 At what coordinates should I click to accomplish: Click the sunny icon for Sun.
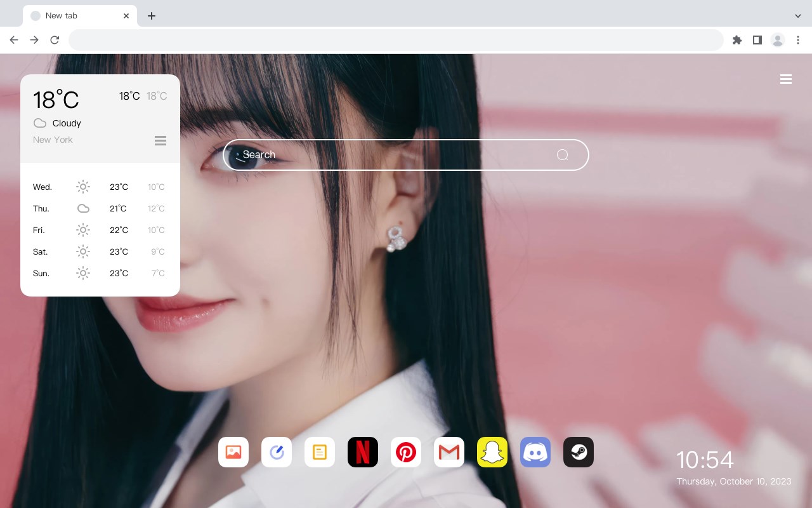click(x=83, y=273)
